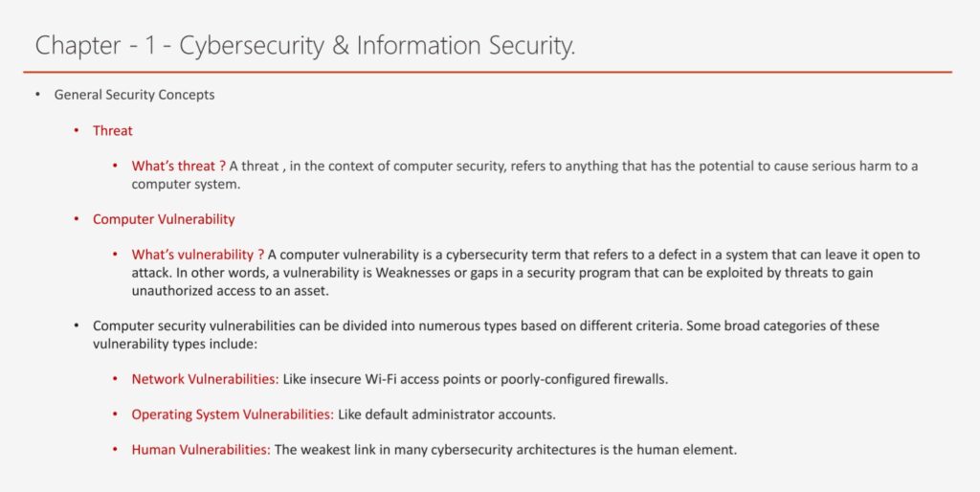Click the orange divider line under the title

[488, 72]
